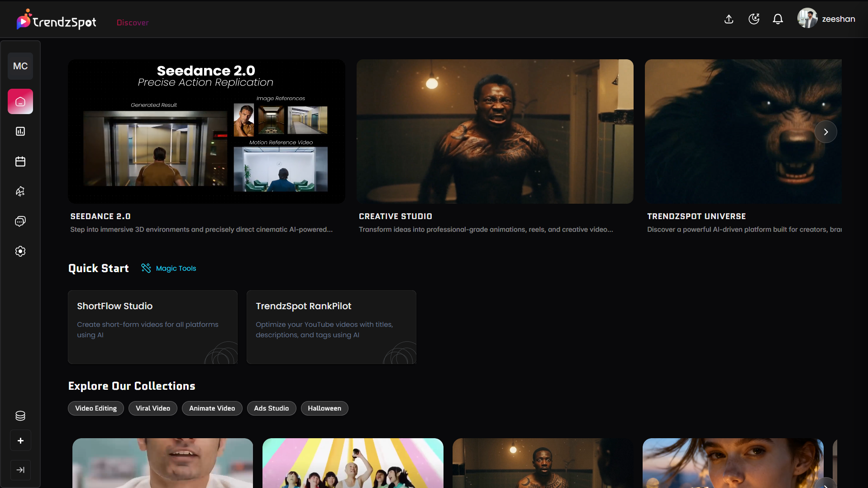Select the Viral Video collection filter
The width and height of the screenshot is (868, 488).
pyautogui.click(x=153, y=408)
